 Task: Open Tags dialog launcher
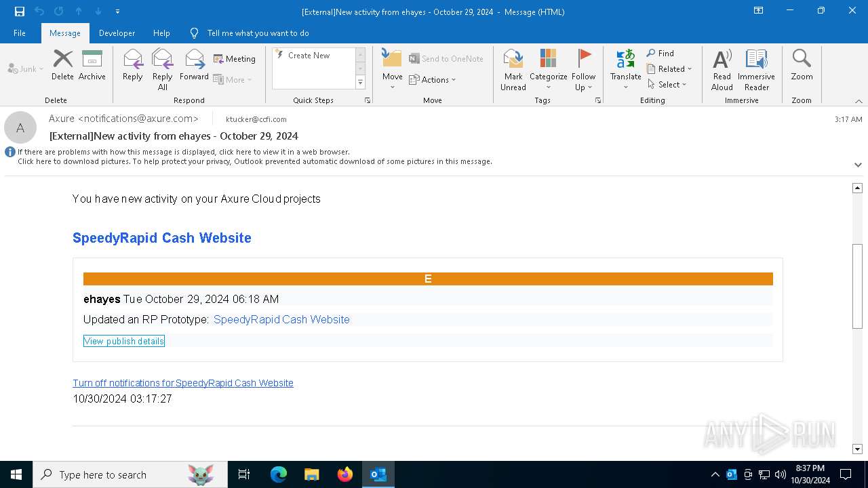click(598, 100)
